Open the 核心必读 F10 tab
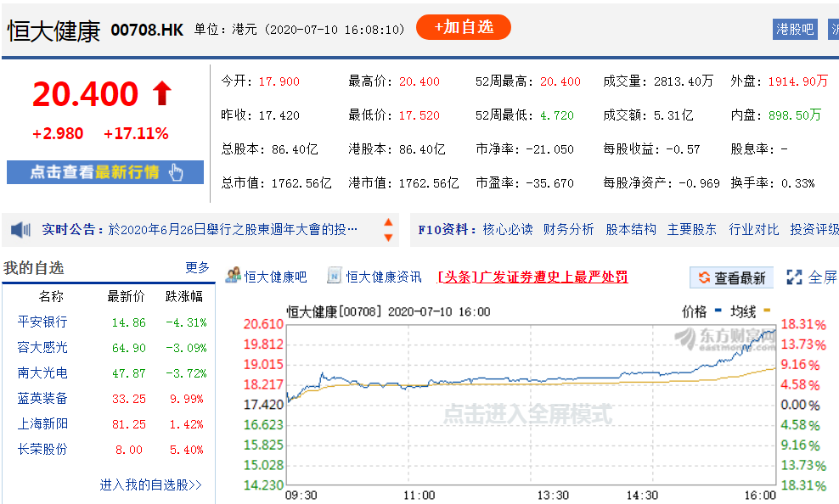This screenshot has width=839, height=504. 508,229
